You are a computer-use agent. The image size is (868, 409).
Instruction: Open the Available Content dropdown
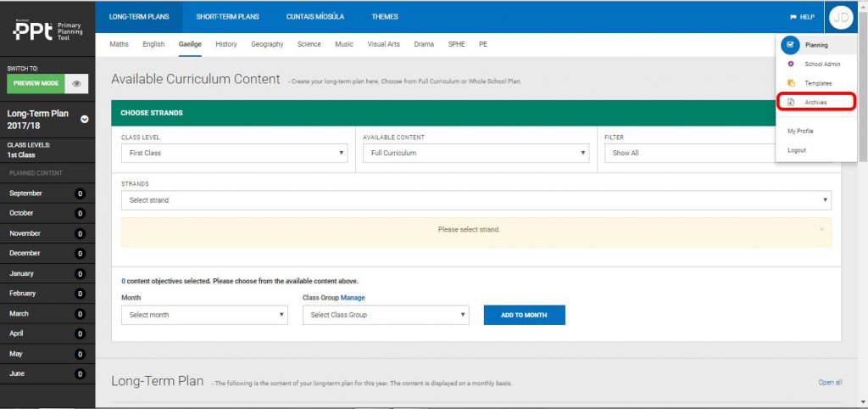click(x=476, y=153)
